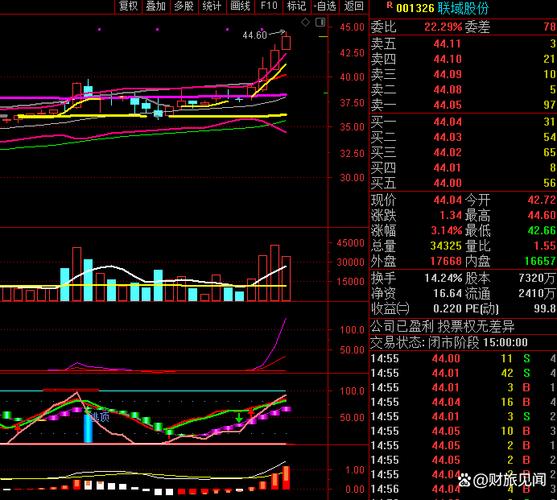Select 买一 price 44.04
Viewport: 557px width, 500px height.
click(x=447, y=122)
